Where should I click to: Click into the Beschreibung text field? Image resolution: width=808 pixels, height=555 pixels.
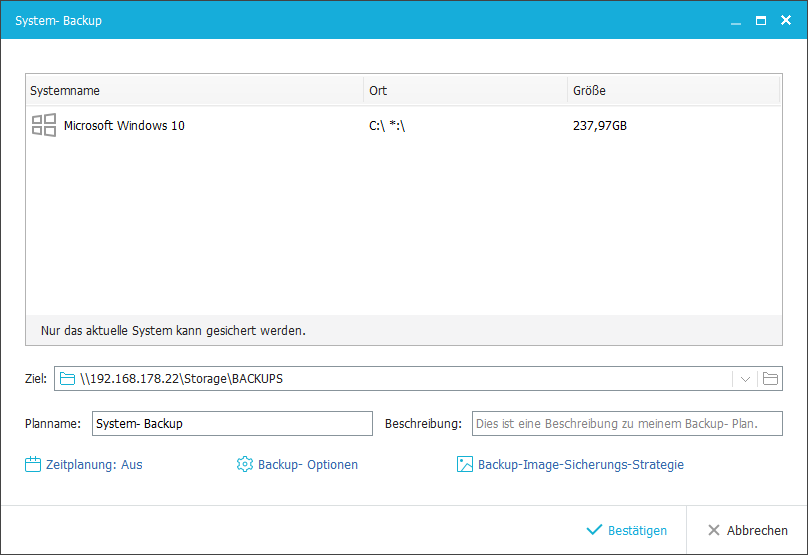point(626,424)
